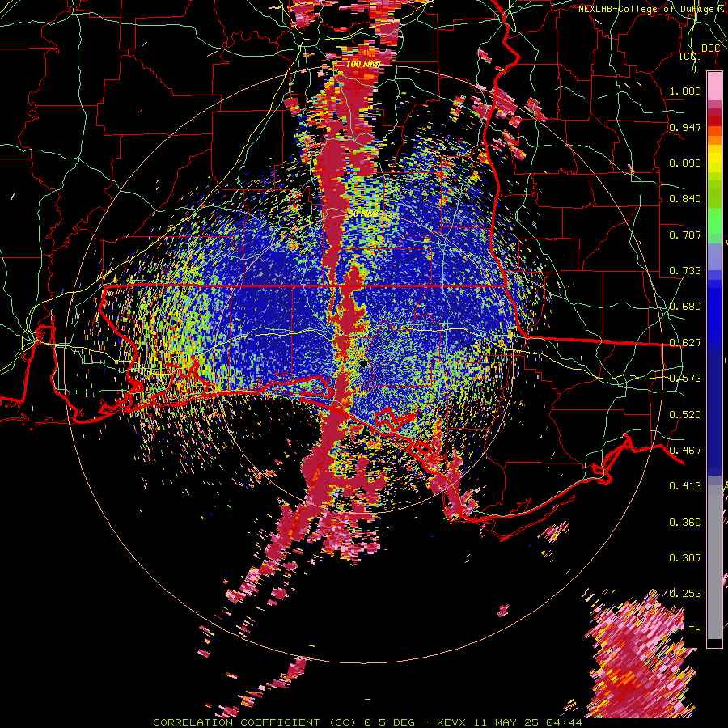Select the 0.520 legend value

(685, 415)
